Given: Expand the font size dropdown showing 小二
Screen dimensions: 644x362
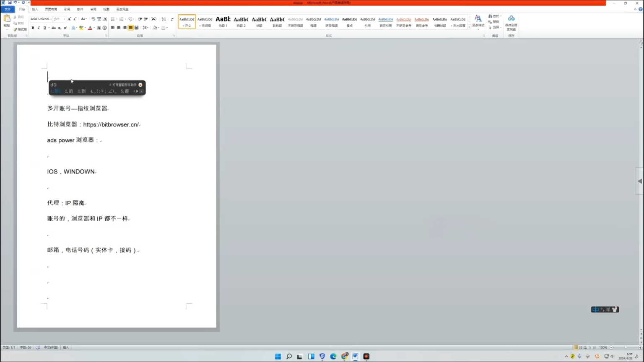Looking at the screenshot, I should tap(64, 19).
